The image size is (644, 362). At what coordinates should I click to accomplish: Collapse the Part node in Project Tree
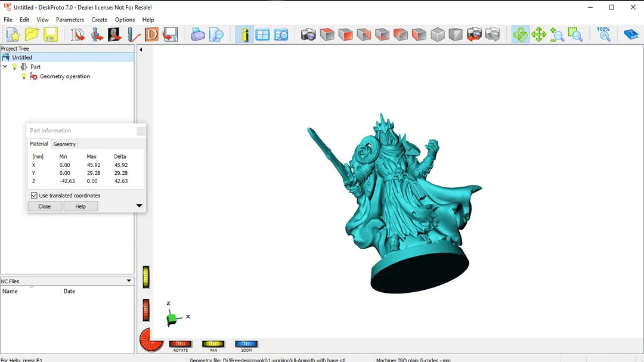pyautogui.click(x=5, y=67)
